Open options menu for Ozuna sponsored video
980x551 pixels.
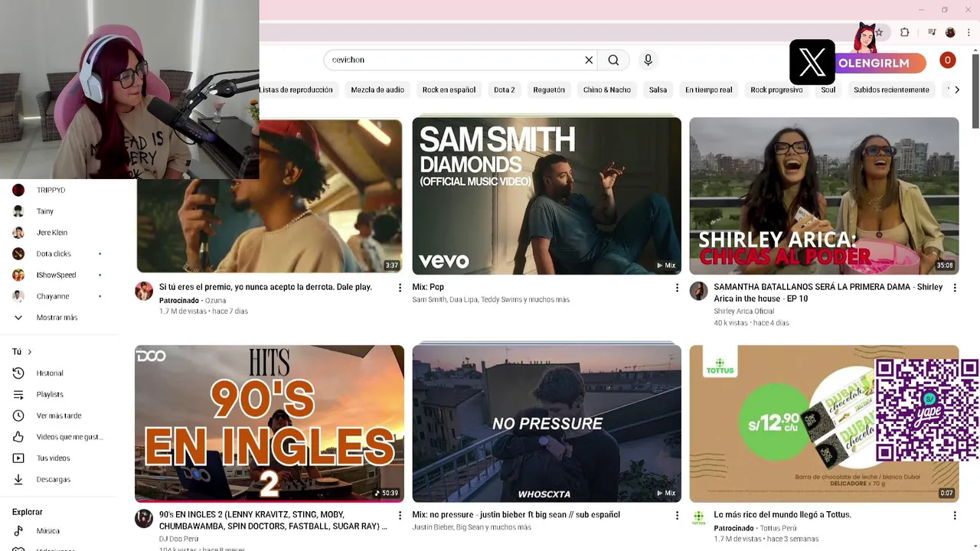(x=400, y=288)
